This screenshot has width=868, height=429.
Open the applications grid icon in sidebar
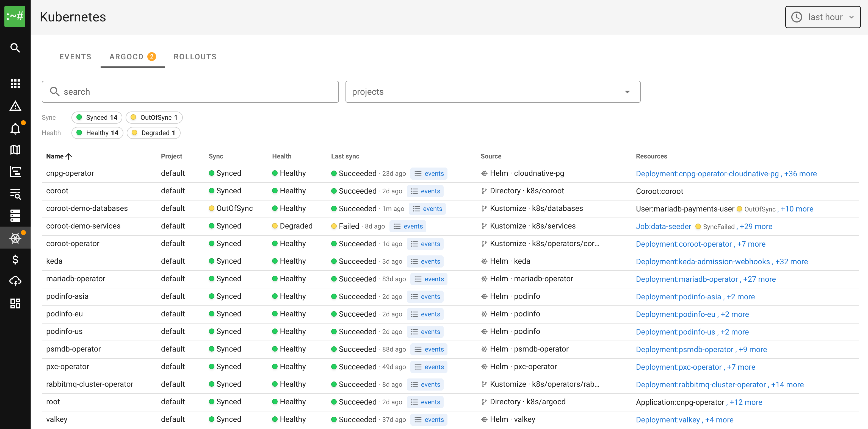(x=15, y=83)
